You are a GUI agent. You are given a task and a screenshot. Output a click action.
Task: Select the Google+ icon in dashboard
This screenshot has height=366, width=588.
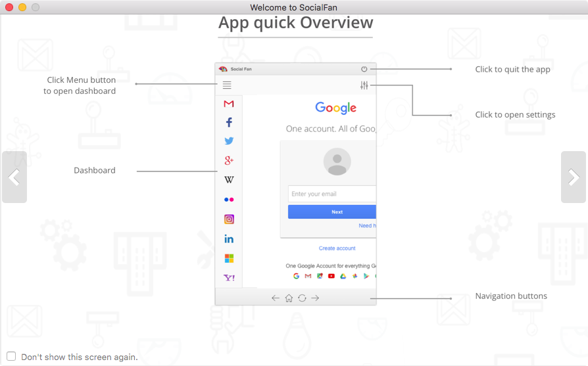(x=229, y=160)
